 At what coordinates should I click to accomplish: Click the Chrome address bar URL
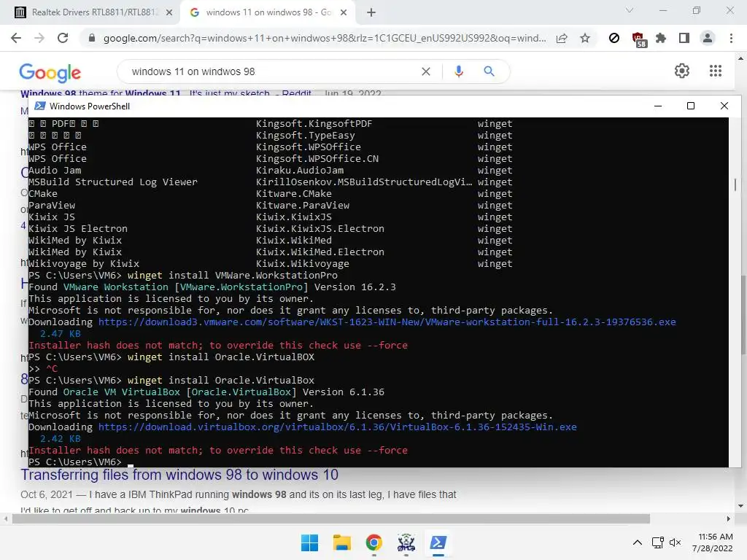[325, 38]
